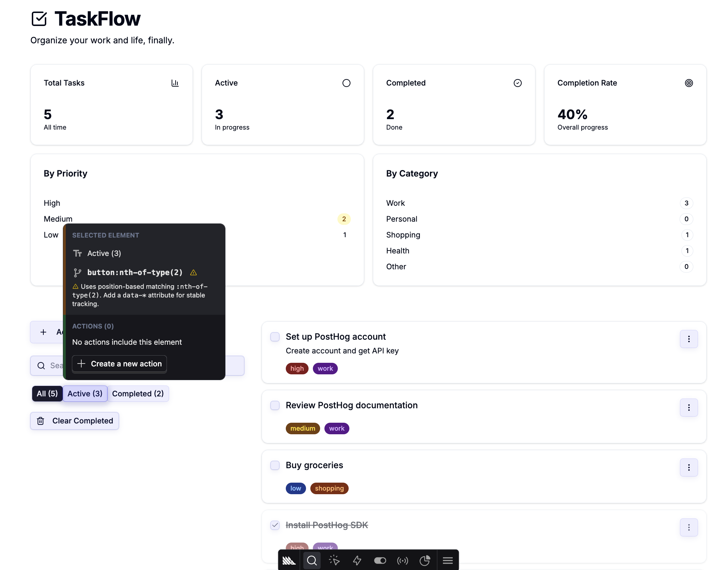Uncheck the Install PostHog SDK task
The width and height of the screenshot is (728, 570).
tap(275, 525)
